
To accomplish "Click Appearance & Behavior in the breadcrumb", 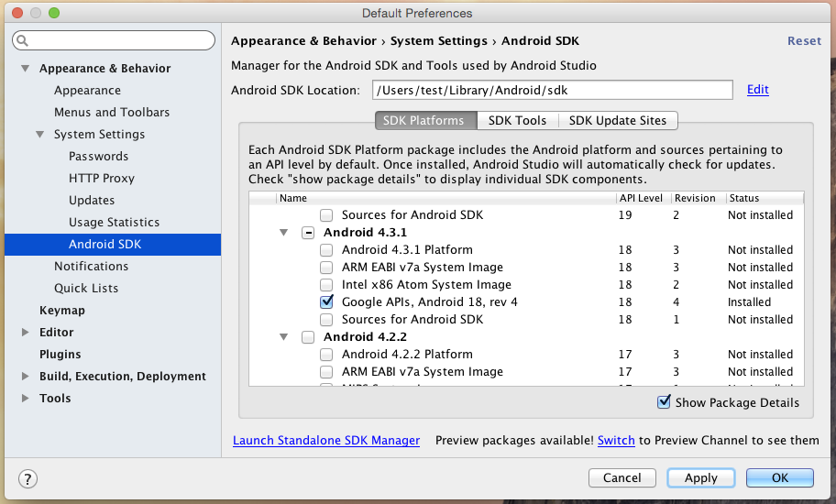I will [304, 41].
